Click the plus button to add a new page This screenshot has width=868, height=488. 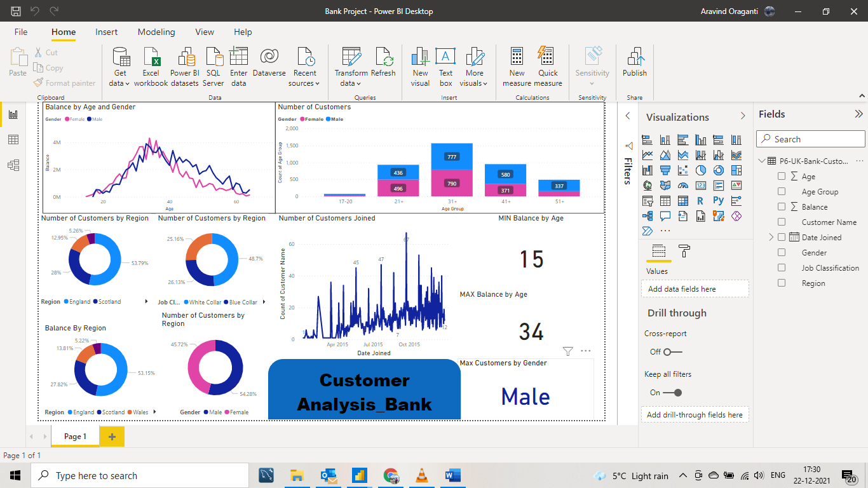[x=112, y=437]
